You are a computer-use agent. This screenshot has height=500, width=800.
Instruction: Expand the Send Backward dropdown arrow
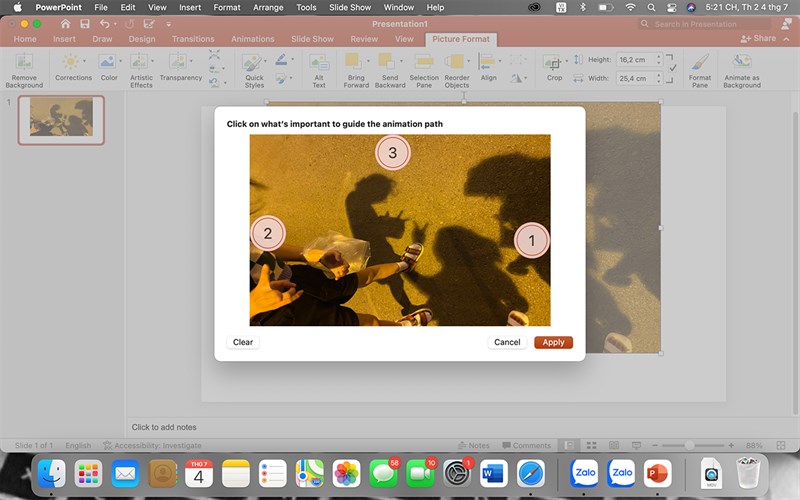pyautogui.click(x=401, y=61)
